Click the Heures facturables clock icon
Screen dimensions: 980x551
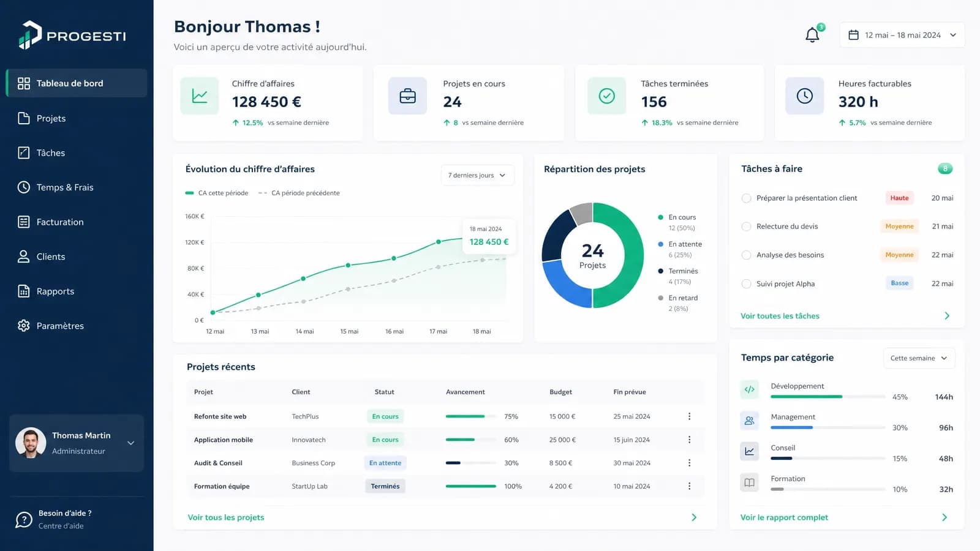tap(804, 96)
